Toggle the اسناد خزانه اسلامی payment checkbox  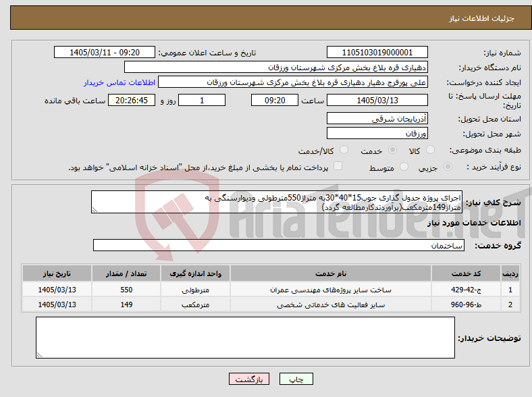[338, 166]
